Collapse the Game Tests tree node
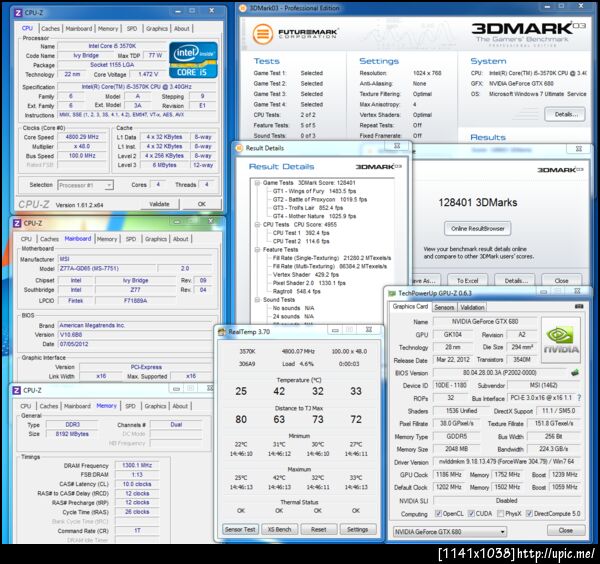Viewport: 600px width, 564px height. point(258,183)
